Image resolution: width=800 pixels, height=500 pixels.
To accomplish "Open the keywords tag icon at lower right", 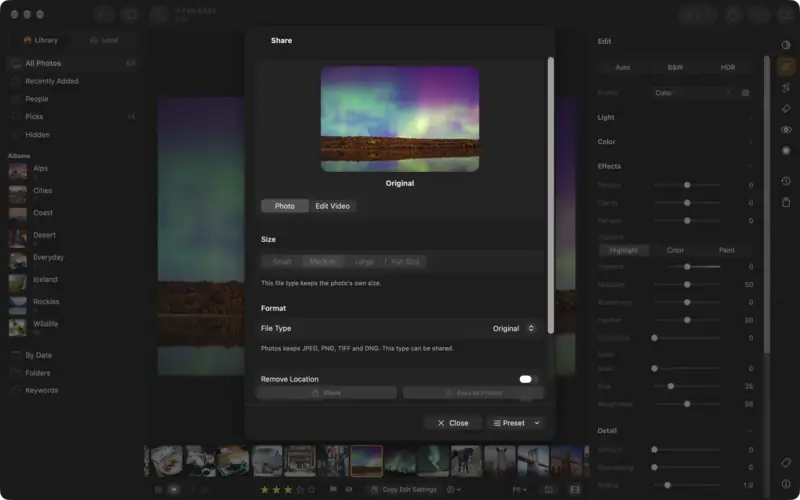I will [786, 463].
